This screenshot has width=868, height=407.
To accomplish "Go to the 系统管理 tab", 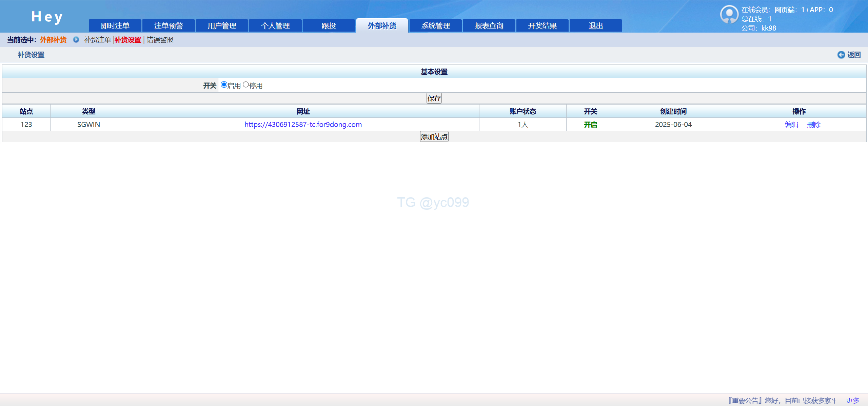I will (436, 26).
